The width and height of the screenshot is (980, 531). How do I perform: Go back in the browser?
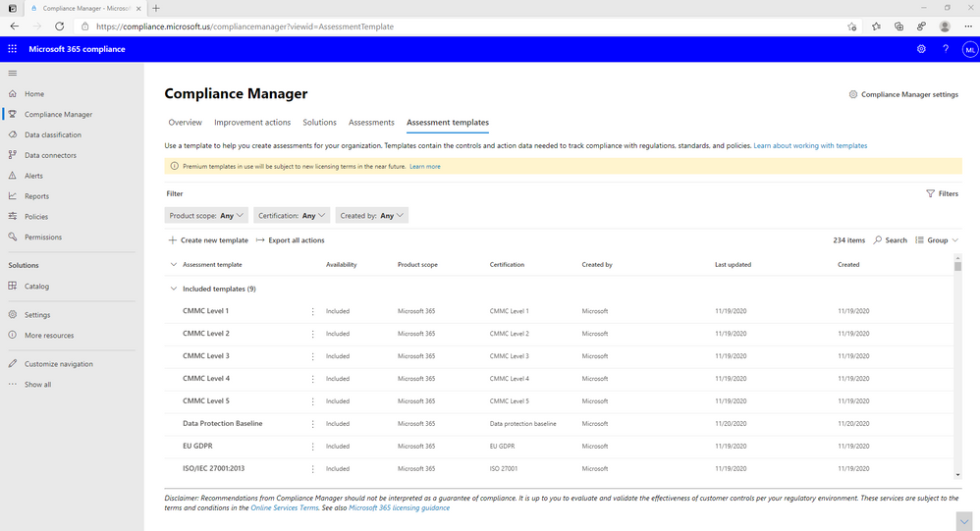[15, 27]
